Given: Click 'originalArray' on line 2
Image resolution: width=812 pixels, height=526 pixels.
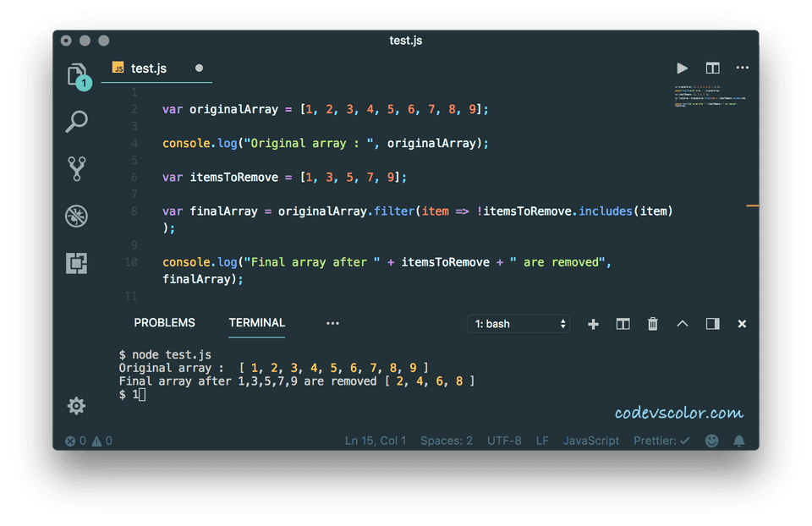Looking at the screenshot, I should (x=233, y=109).
